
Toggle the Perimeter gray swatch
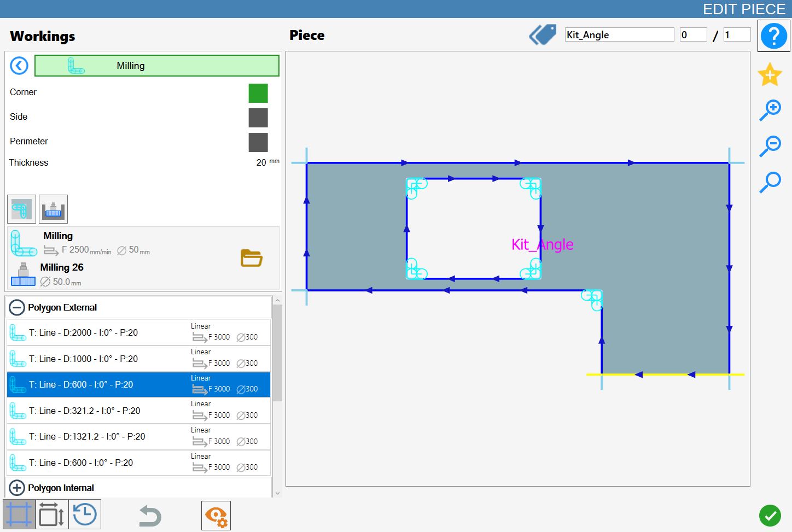(x=258, y=142)
